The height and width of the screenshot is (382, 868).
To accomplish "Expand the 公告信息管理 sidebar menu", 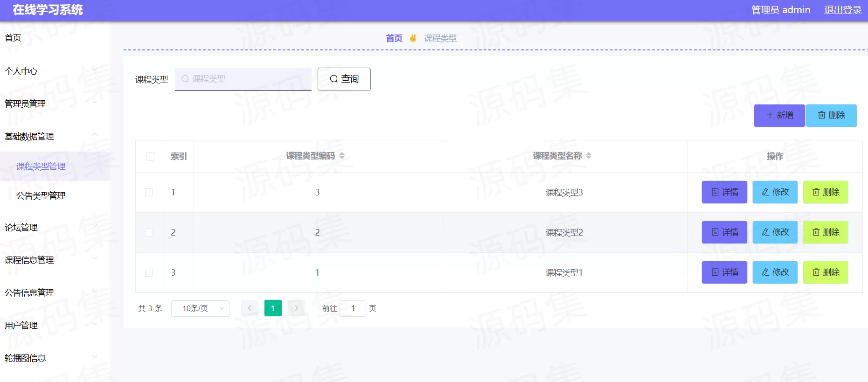I will (55, 292).
